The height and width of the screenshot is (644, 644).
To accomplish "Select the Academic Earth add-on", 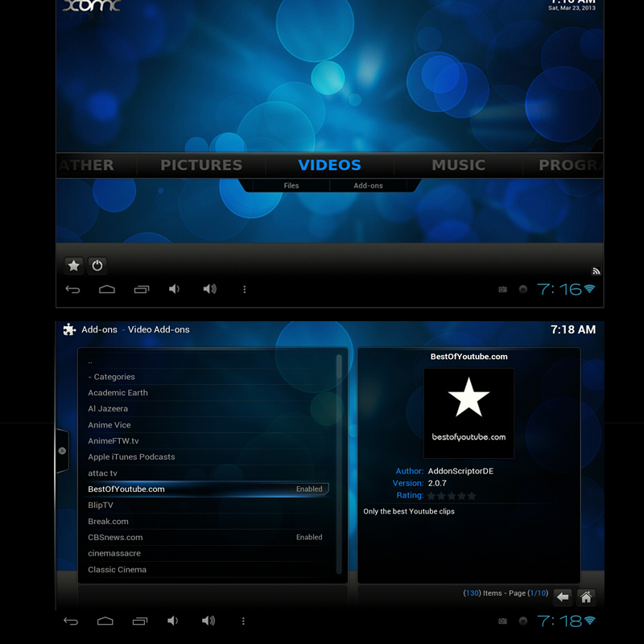I will click(x=208, y=393).
